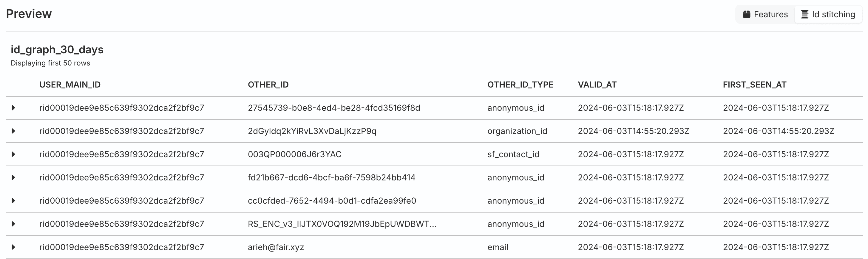This screenshot has width=868, height=259.
Task: Click the OTHER_ID_TYPE column header
Action: 520,85
